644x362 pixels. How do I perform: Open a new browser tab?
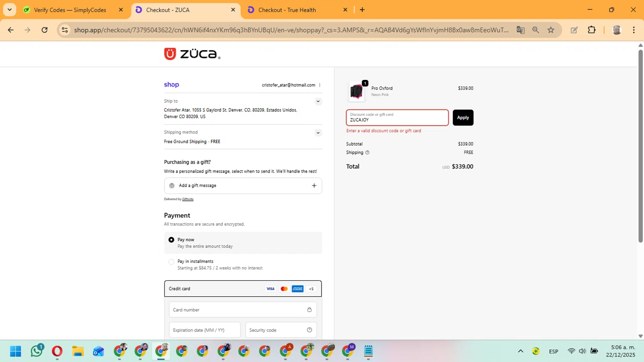[x=362, y=10]
